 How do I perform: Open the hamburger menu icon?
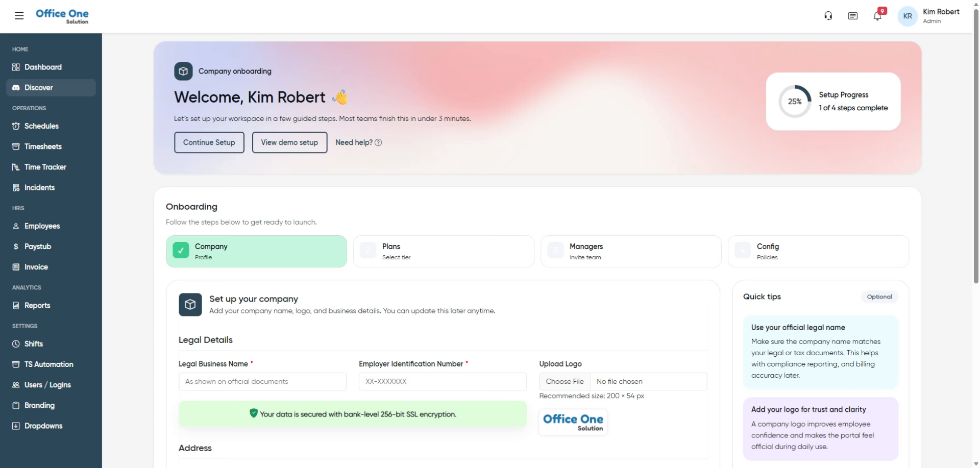coord(19,16)
